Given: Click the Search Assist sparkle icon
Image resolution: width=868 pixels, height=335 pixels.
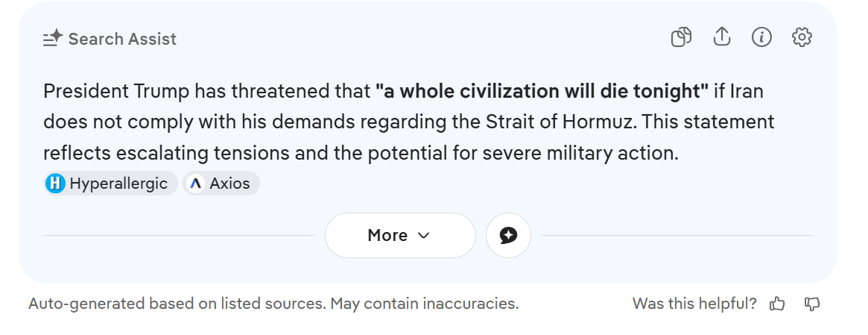Looking at the screenshot, I should point(53,39).
